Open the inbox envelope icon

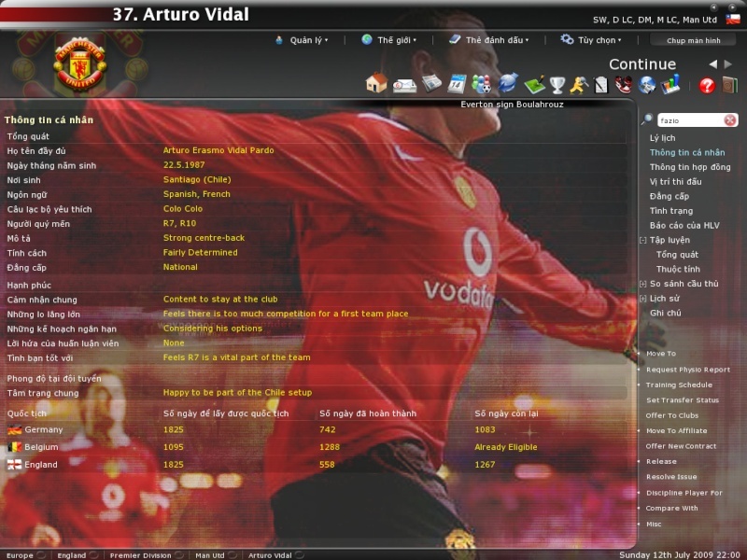[404, 85]
